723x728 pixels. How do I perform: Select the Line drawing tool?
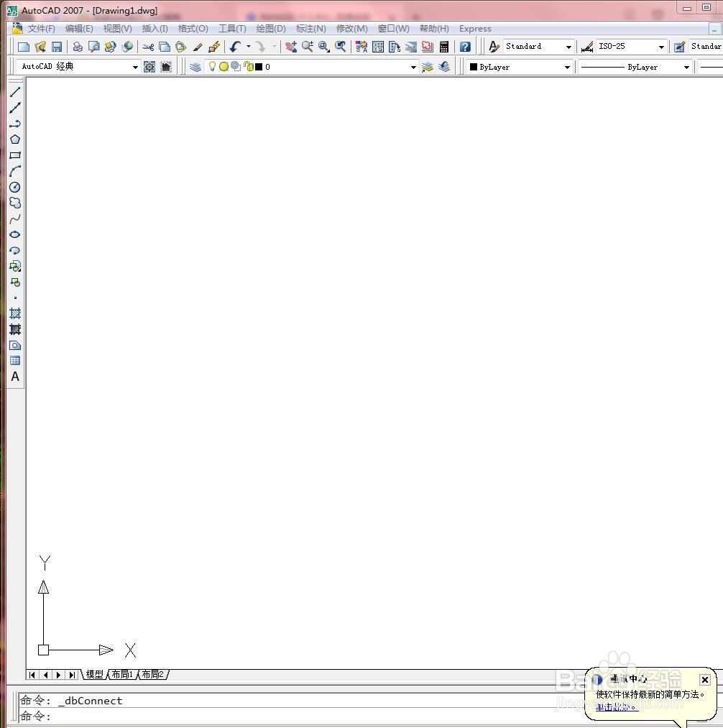click(15, 92)
